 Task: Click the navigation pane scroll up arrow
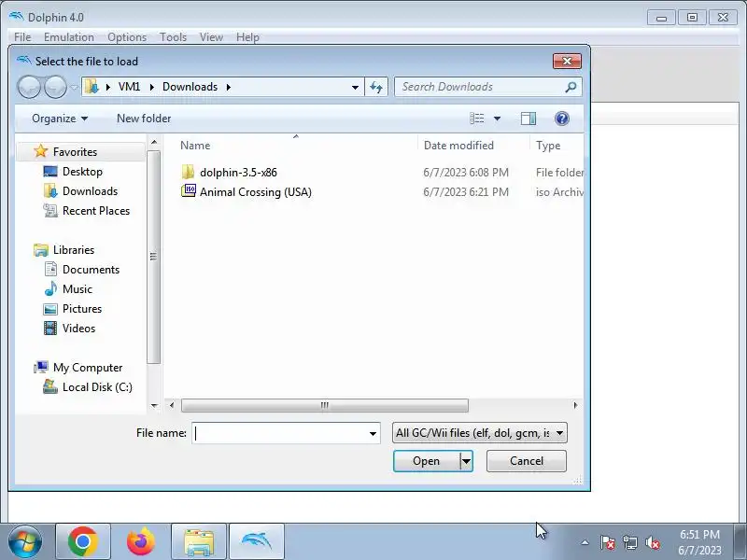tap(154, 143)
